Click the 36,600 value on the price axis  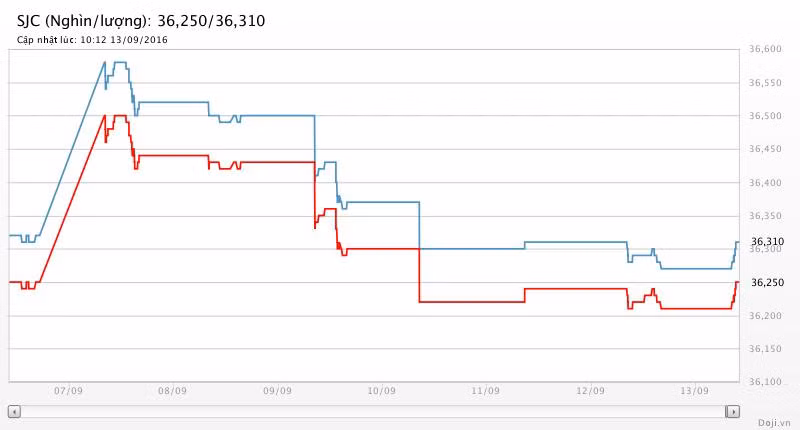765,50
